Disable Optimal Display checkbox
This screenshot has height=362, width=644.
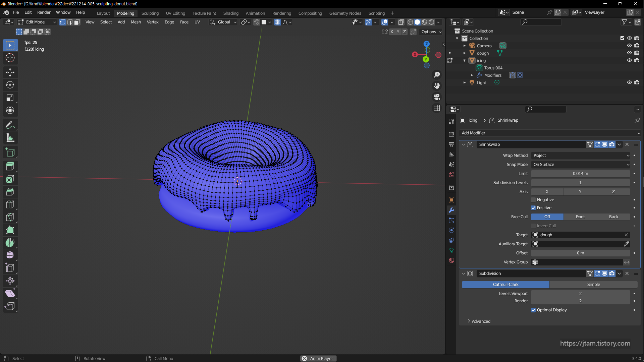(x=533, y=310)
